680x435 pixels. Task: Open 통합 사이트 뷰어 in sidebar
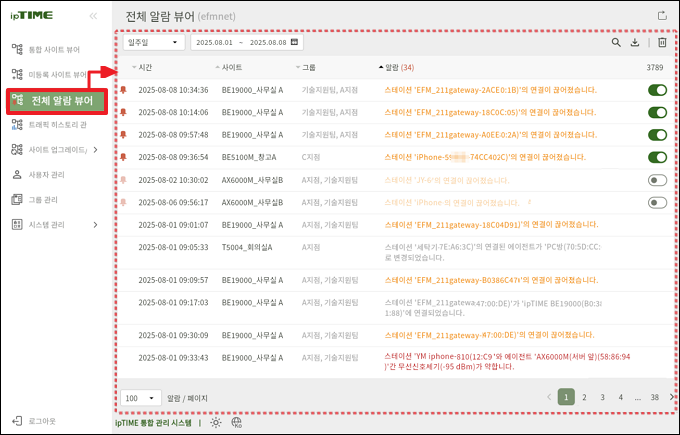pyautogui.click(x=55, y=49)
